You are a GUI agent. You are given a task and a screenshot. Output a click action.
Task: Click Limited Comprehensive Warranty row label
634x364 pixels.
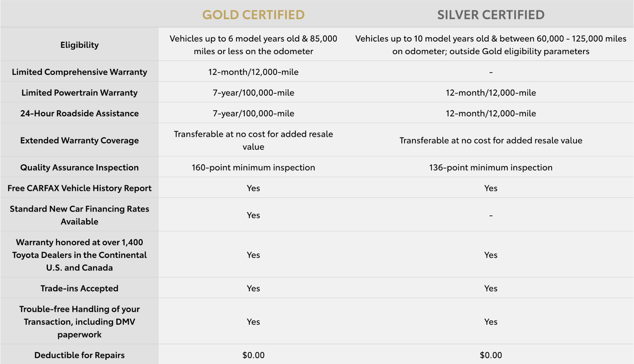coord(79,72)
